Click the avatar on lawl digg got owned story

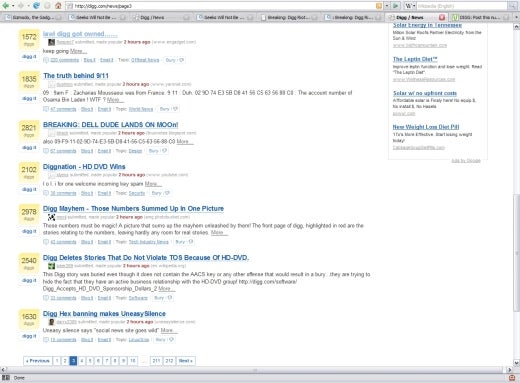[51, 42]
